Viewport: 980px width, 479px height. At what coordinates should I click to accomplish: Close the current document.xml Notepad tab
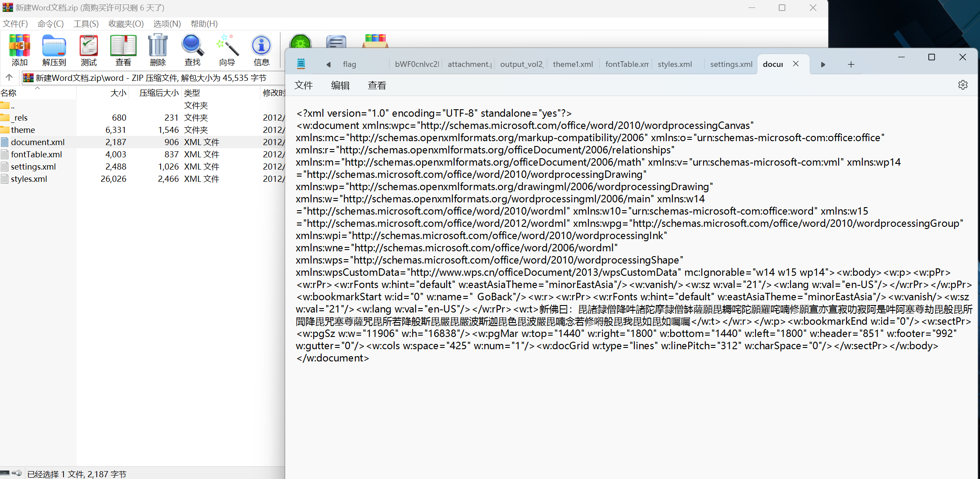(x=795, y=64)
